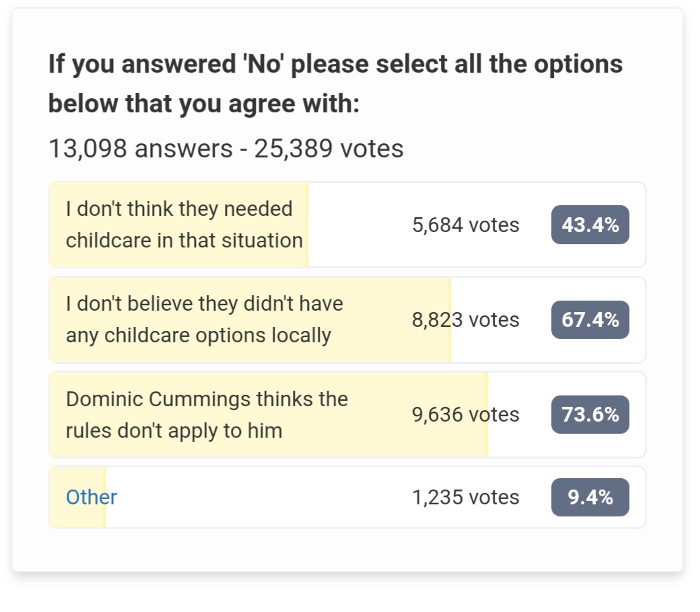Click the 67.4% percentage badge
This screenshot has height=612, width=700.
pyautogui.click(x=590, y=320)
